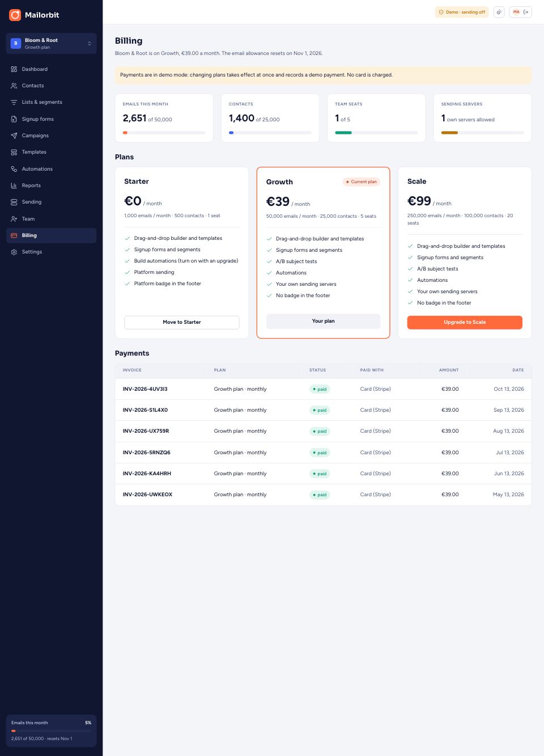Viewport: 544px width, 756px height.
Task: Click invoice INV-2026-UWKEOX
Action: [147, 495]
